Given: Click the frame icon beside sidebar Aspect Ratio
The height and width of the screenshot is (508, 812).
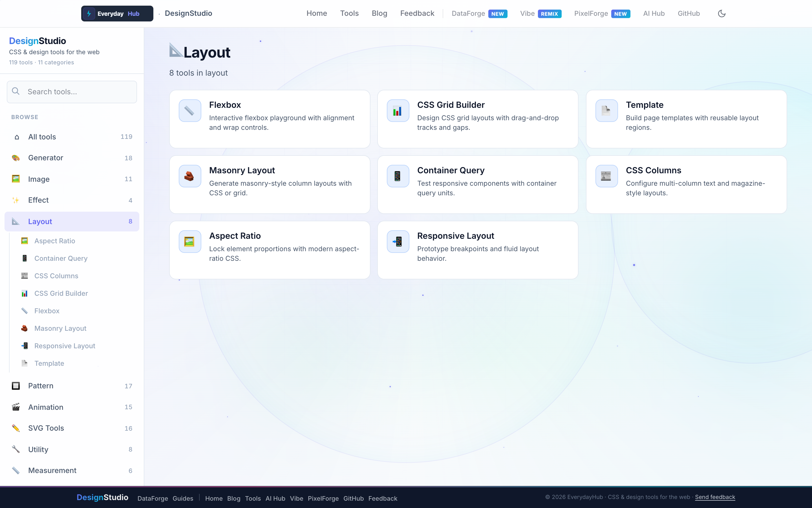Looking at the screenshot, I should (x=25, y=241).
